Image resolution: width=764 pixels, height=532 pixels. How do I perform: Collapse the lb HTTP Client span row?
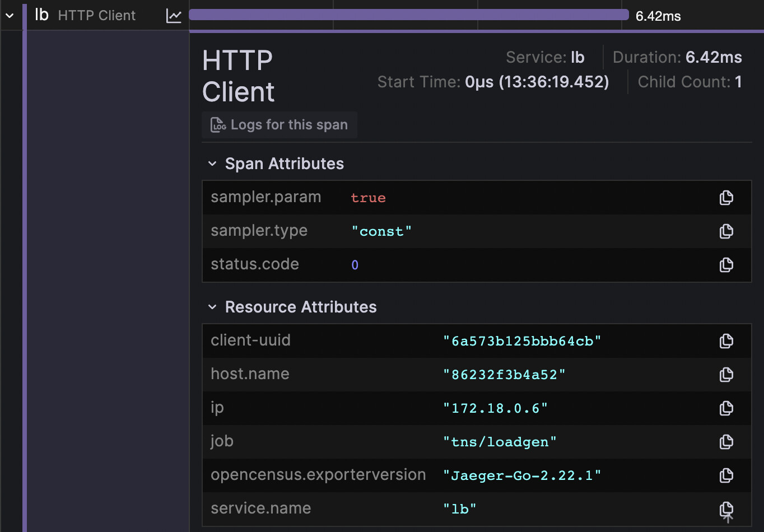click(x=10, y=16)
